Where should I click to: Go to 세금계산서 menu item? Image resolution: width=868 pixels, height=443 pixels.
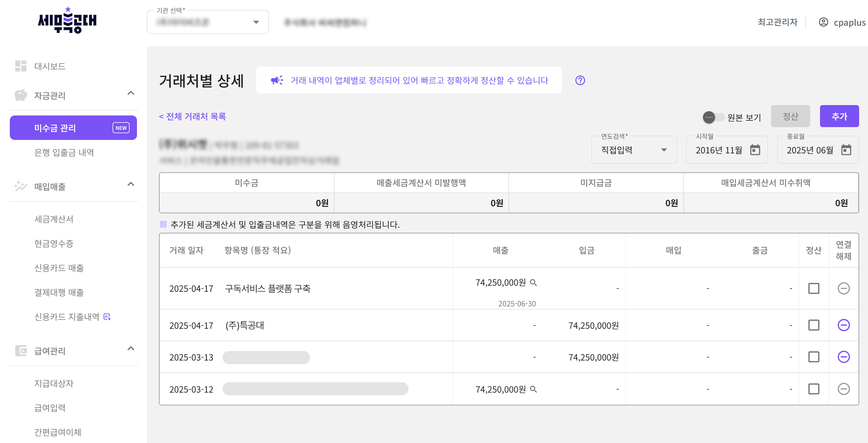tap(54, 219)
